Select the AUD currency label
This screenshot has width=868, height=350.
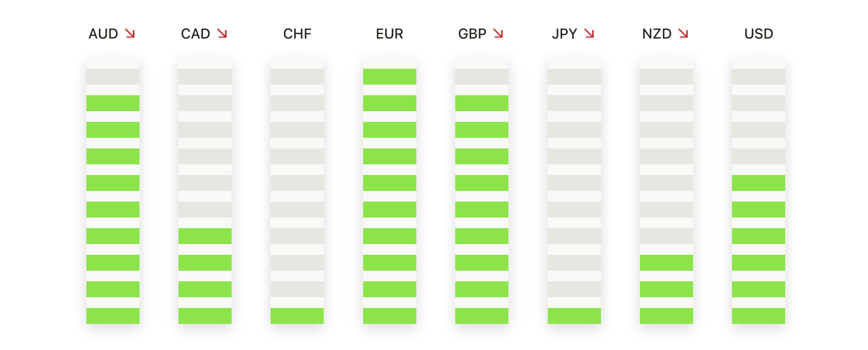pyautogui.click(x=103, y=34)
